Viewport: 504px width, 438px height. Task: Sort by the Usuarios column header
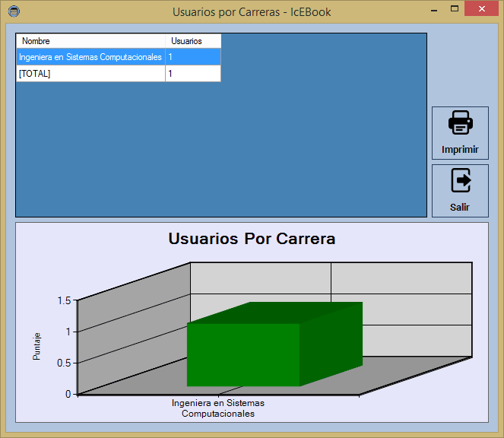click(x=193, y=41)
